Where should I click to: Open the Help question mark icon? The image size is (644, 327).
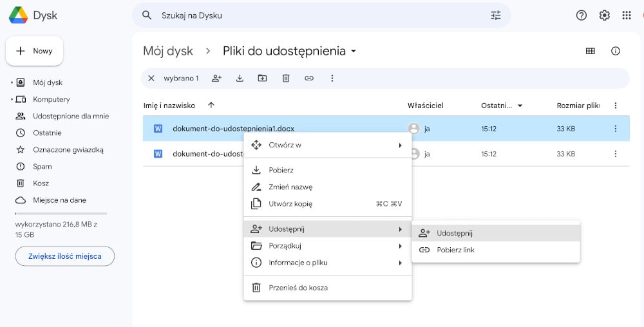tap(581, 15)
